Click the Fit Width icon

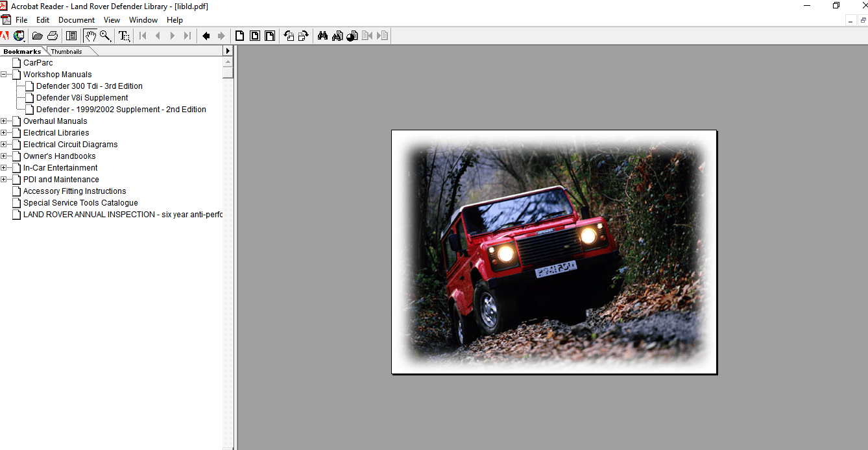click(x=270, y=36)
